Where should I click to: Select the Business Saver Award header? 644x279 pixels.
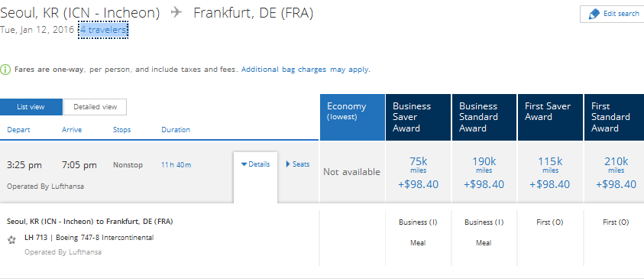click(419, 117)
